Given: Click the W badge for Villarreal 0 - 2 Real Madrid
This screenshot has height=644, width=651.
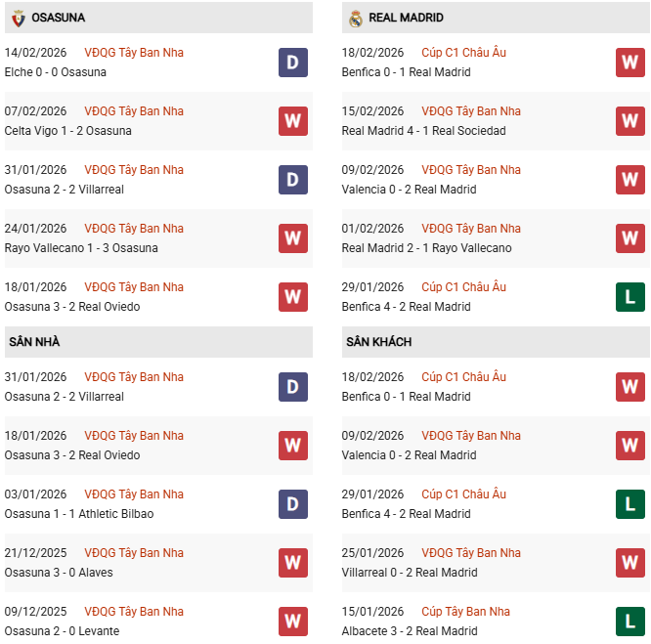Looking at the screenshot, I should pyautogui.click(x=630, y=563).
